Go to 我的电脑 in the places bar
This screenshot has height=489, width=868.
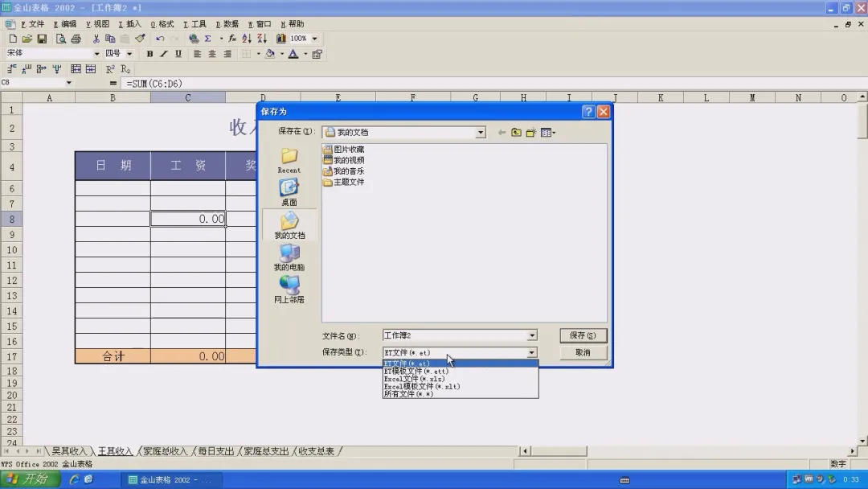coord(289,257)
